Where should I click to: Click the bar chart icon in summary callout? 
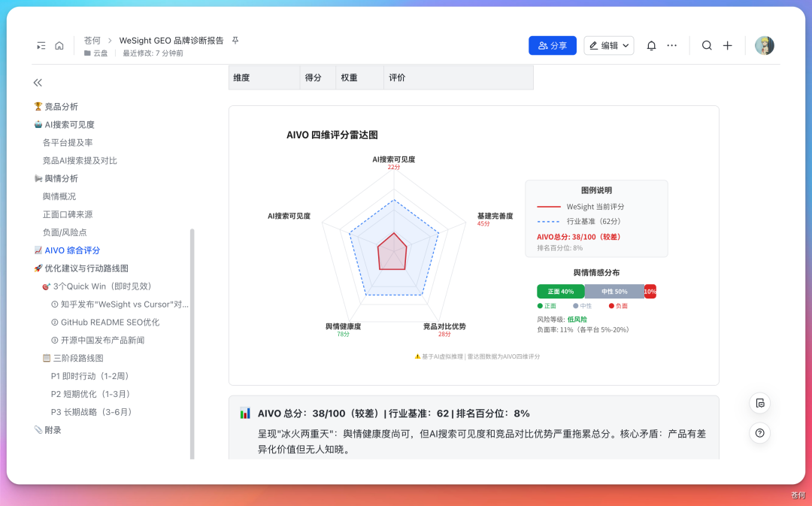tap(245, 414)
